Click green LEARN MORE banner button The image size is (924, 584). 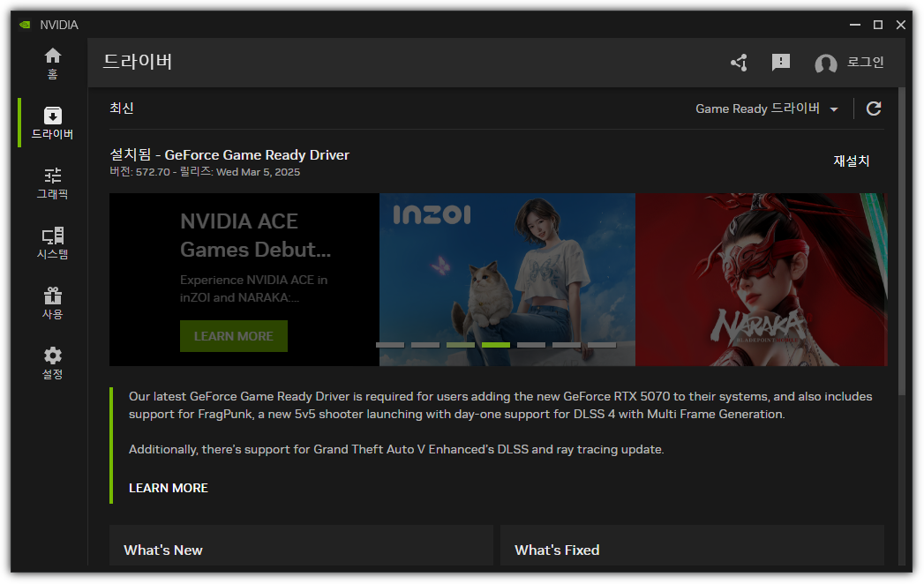click(234, 336)
